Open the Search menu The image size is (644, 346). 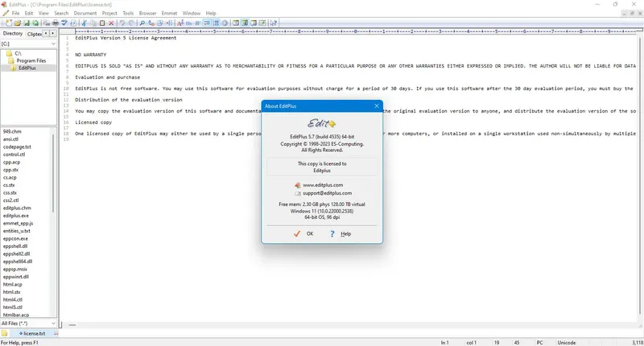(61, 13)
